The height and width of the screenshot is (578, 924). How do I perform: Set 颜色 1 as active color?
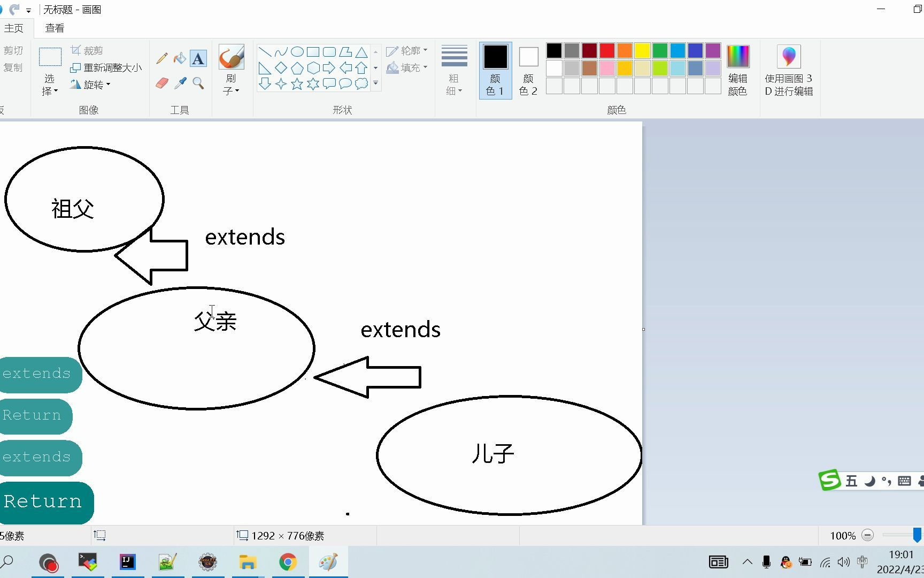[495, 70]
